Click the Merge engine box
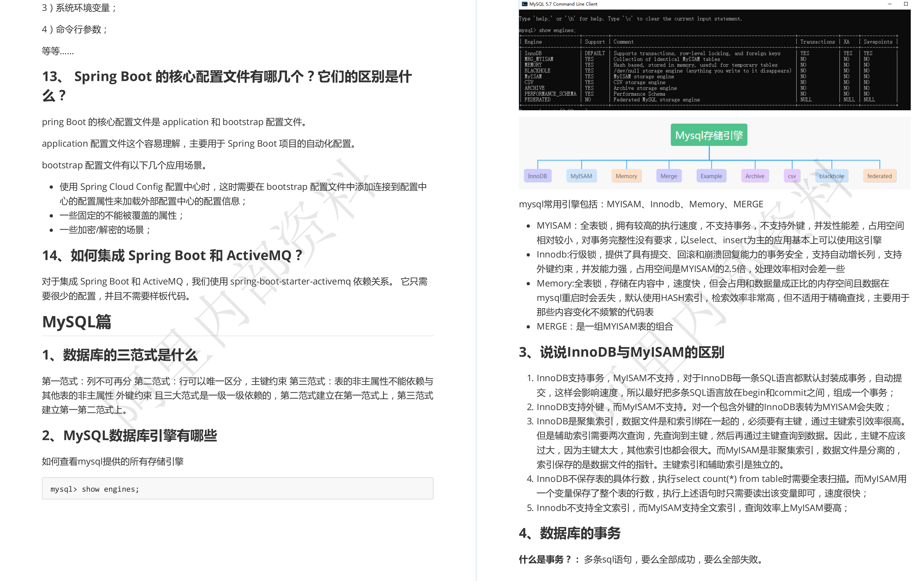Screen dimensions: 924x581 pyautogui.click(x=668, y=176)
